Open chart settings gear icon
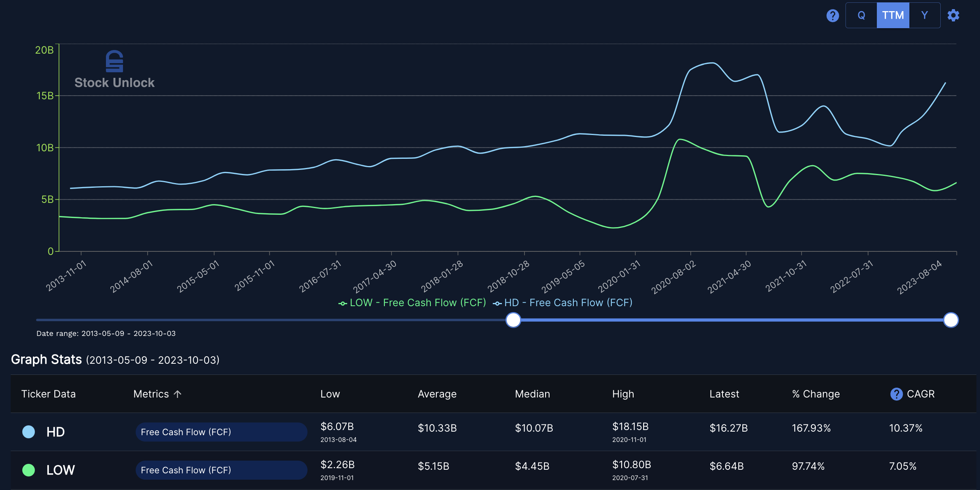 coord(953,15)
